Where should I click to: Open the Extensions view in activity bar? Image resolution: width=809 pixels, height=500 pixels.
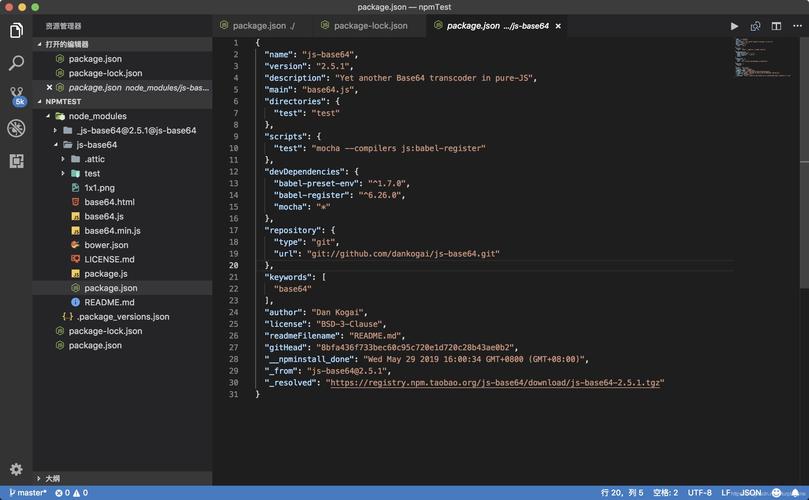16,160
